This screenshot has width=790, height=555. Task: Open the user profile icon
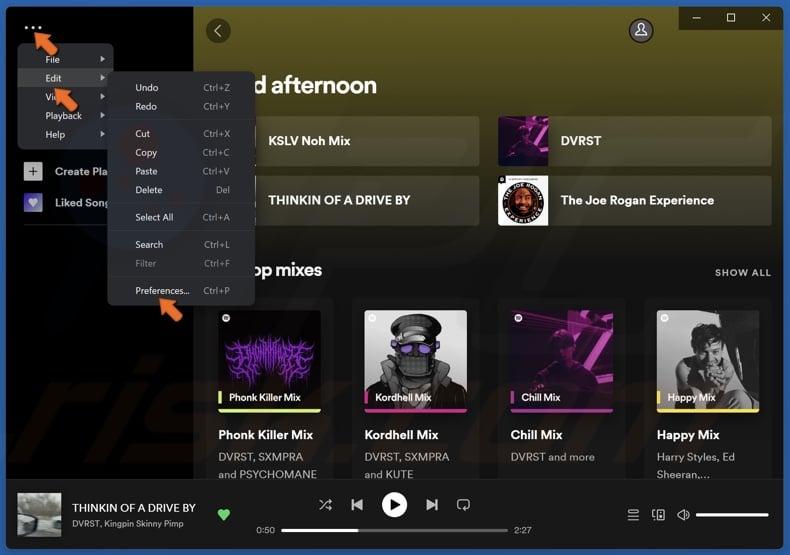pos(641,30)
